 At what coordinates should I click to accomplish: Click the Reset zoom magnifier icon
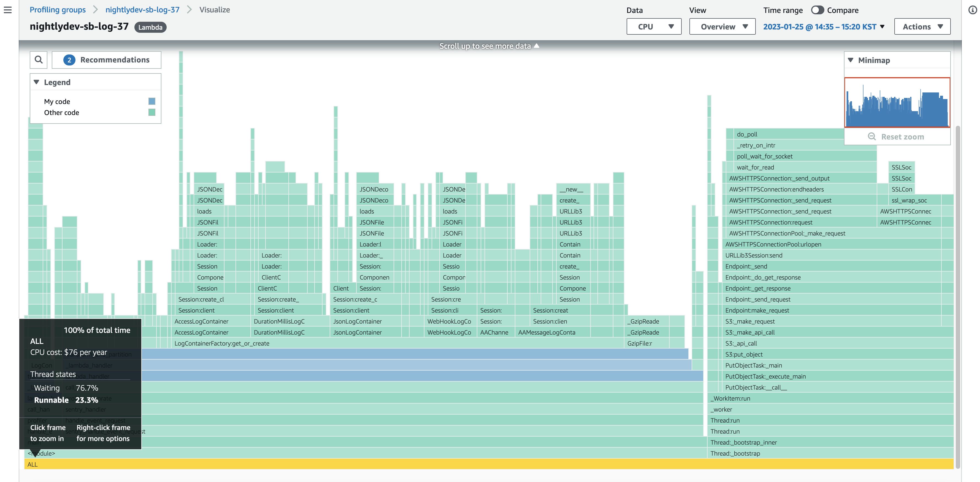tap(871, 136)
